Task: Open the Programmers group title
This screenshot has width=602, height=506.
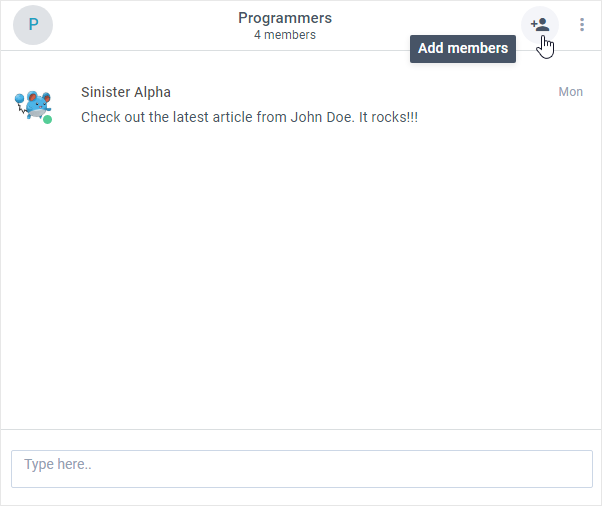Action: coord(285,18)
